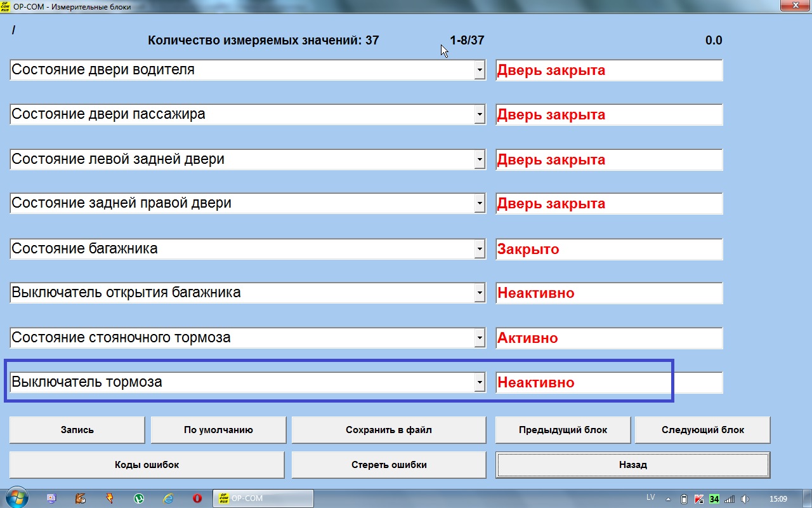The image size is (812, 508).
Task: Open the "Состояние стояночного тормоза" dropdown
Action: (x=480, y=338)
